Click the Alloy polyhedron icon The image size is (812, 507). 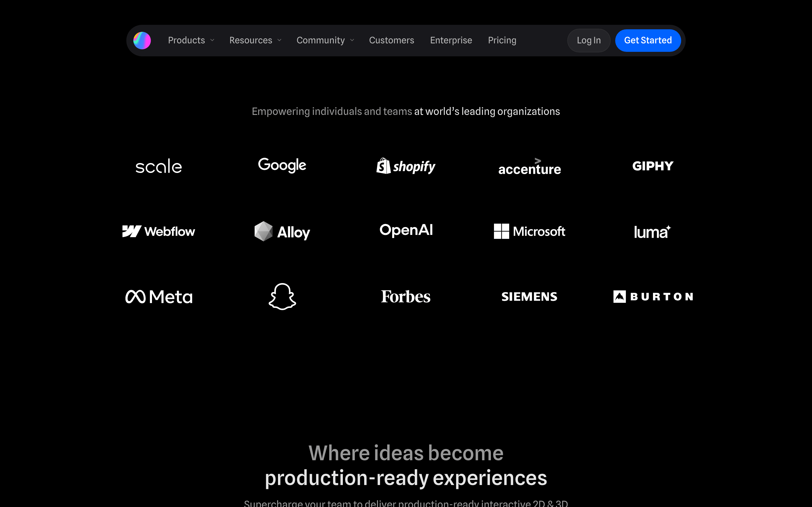tap(263, 231)
